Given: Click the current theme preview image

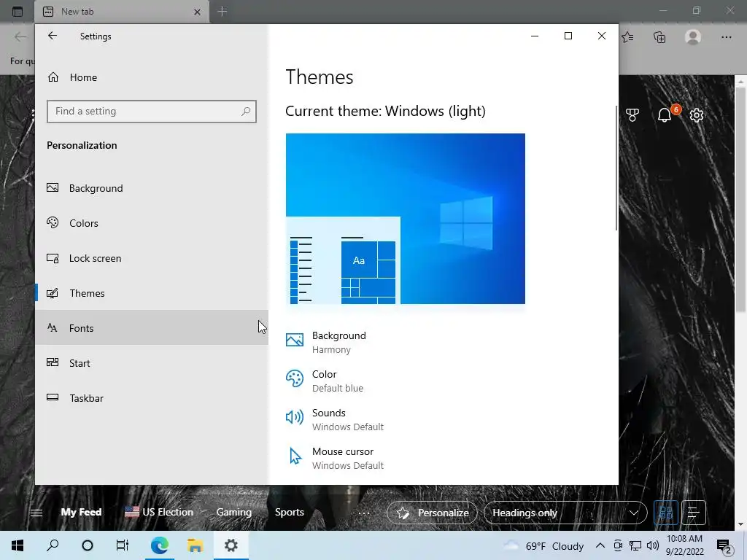Looking at the screenshot, I should (x=406, y=219).
